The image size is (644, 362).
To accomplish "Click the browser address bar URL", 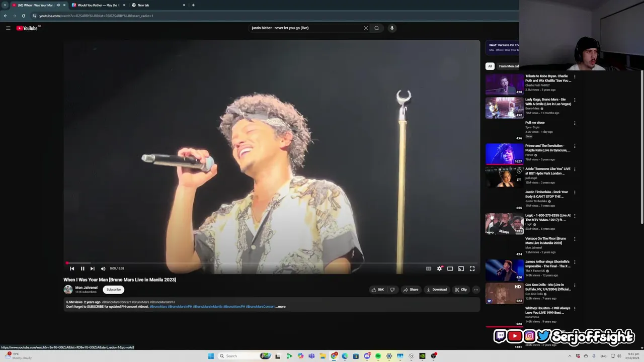I will click(96, 16).
